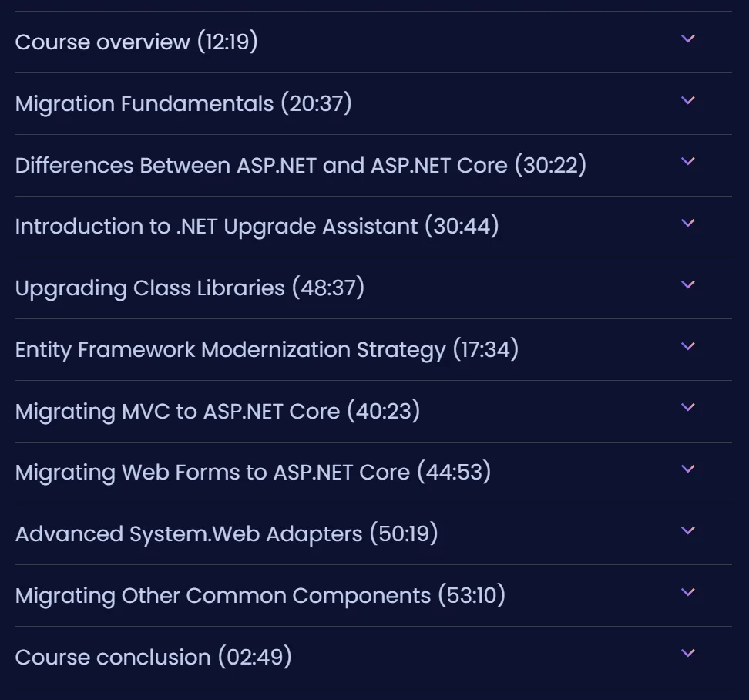Open Migrating Web Forms to ASP.NET Core title
This screenshot has width=749, height=700.
pos(254,472)
